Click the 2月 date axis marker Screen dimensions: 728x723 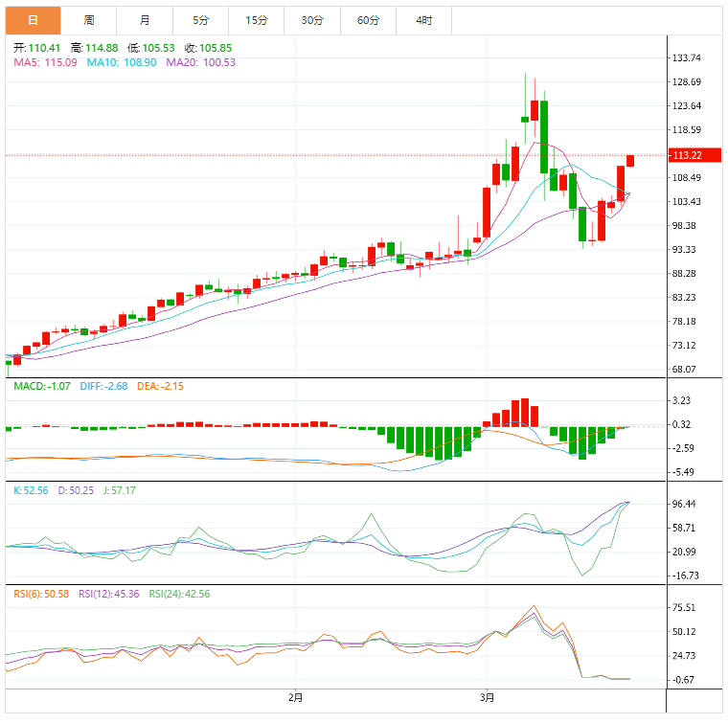(296, 698)
